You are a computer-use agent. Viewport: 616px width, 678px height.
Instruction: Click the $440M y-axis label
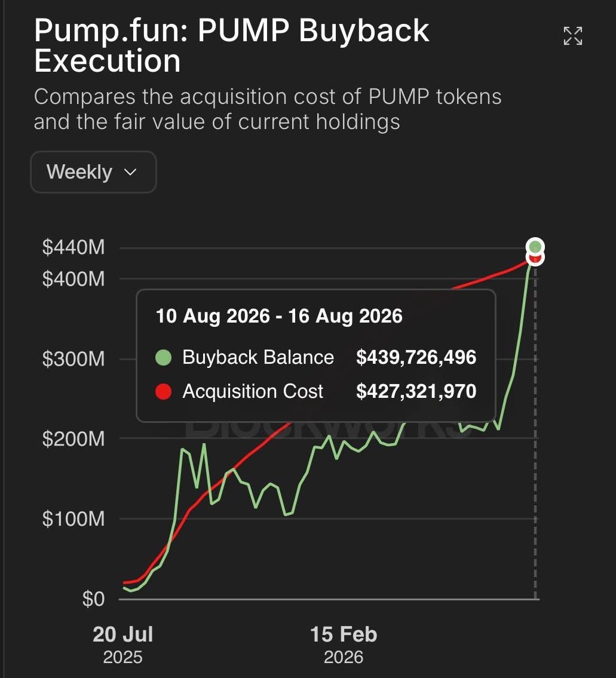click(73, 247)
